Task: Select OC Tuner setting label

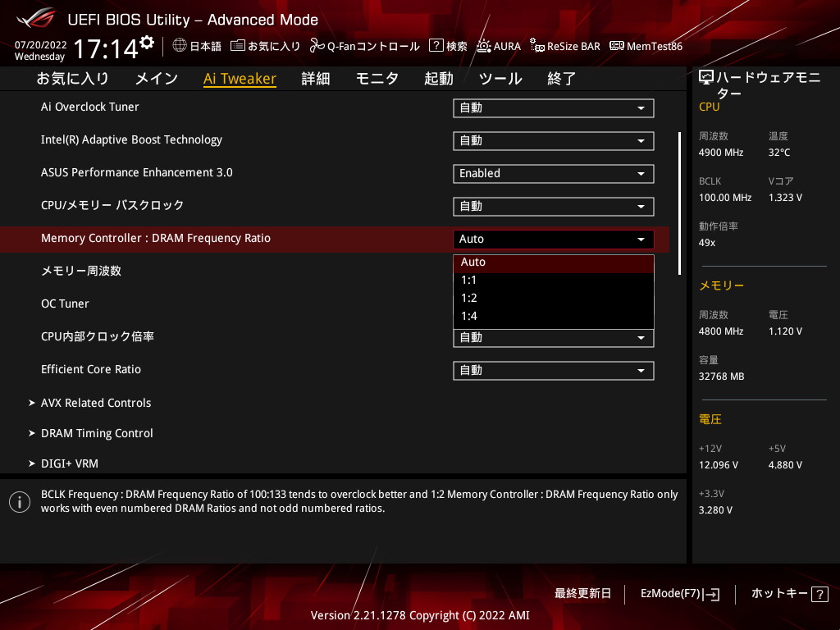Action: (66, 304)
